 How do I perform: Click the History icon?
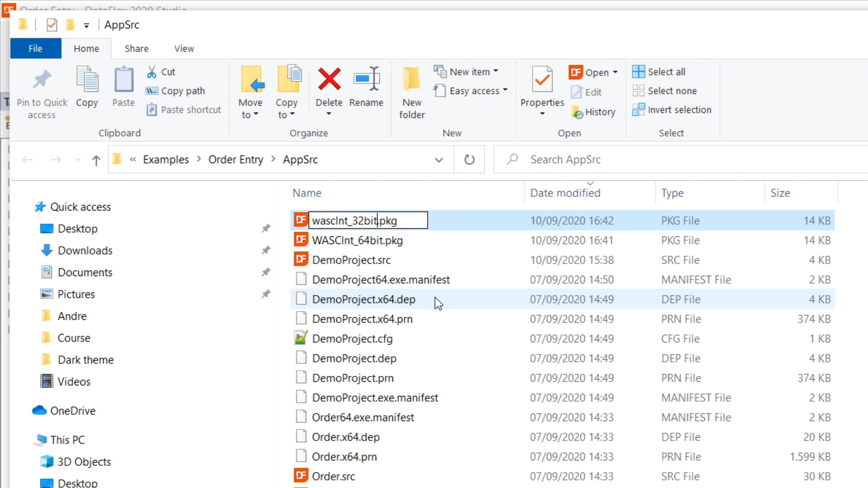(x=577, y=112)
